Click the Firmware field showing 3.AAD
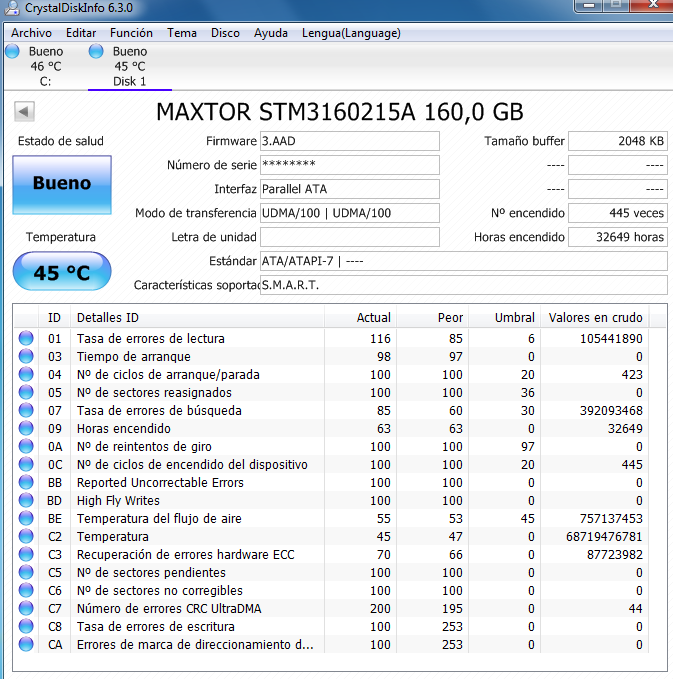 click(349, 141)
